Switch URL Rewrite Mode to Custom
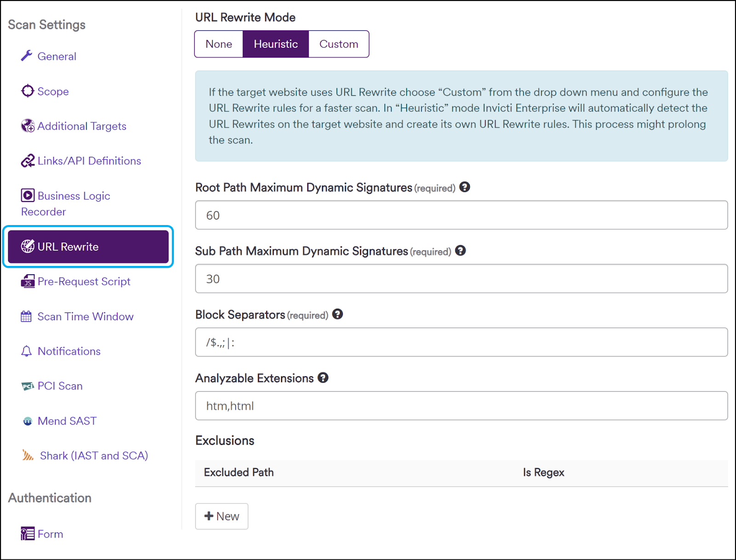 click(339, 44)
